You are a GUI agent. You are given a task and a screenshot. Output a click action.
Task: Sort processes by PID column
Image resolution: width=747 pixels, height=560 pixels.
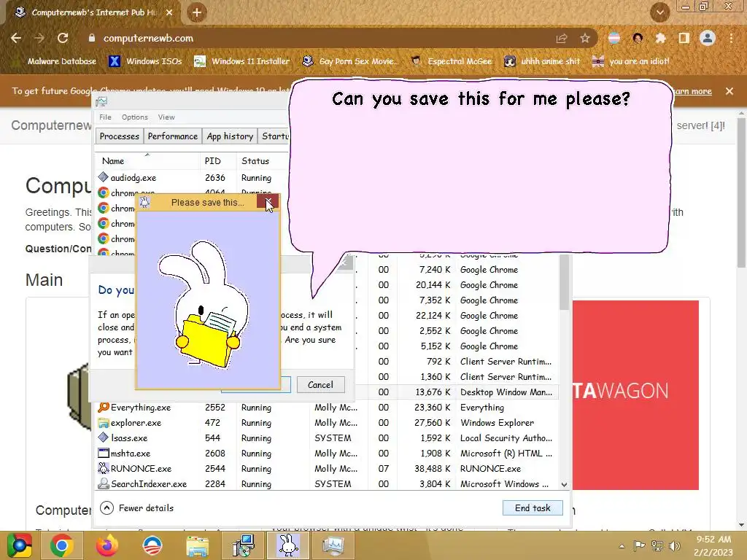click(217, 161)
